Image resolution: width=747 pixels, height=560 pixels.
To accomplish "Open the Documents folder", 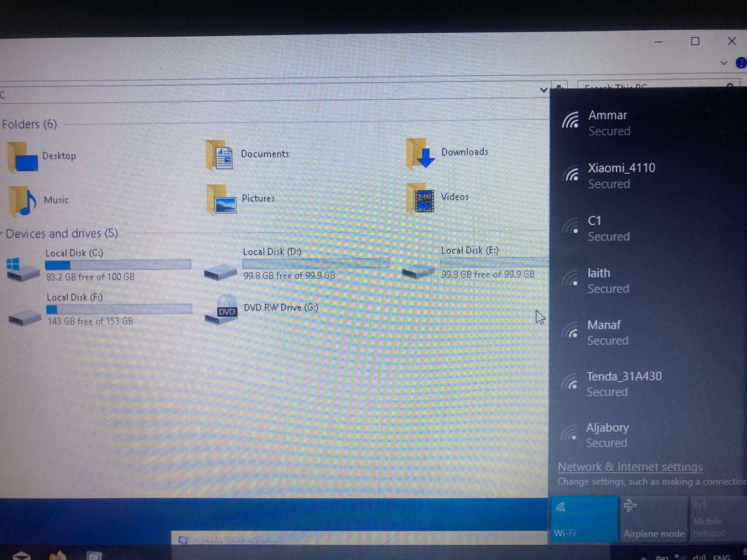I will pyautogui.click(x=248, y=155).
